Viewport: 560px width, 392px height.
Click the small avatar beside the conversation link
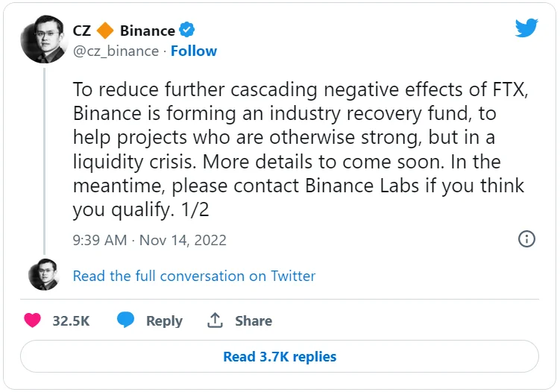point(43,276)
